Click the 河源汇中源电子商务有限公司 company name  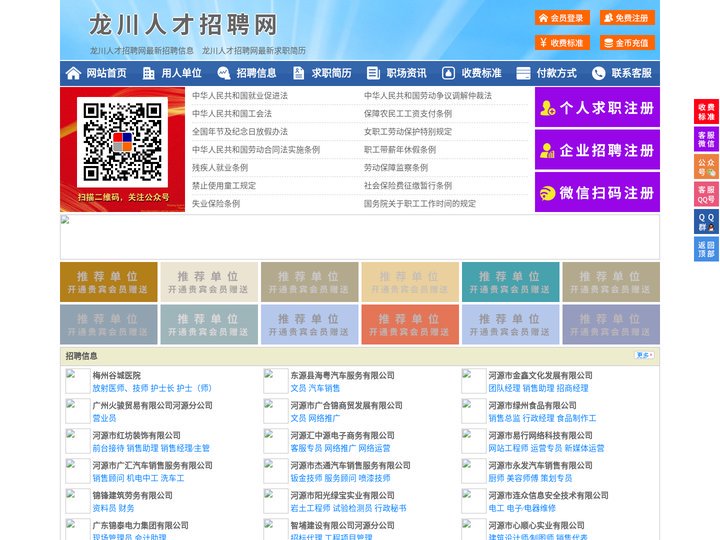(x=342, y=435)
